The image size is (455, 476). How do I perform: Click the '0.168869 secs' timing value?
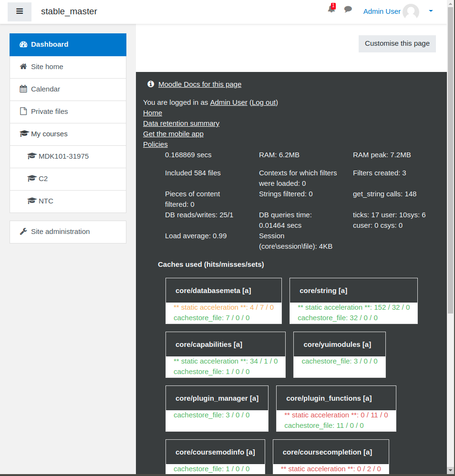188,155
